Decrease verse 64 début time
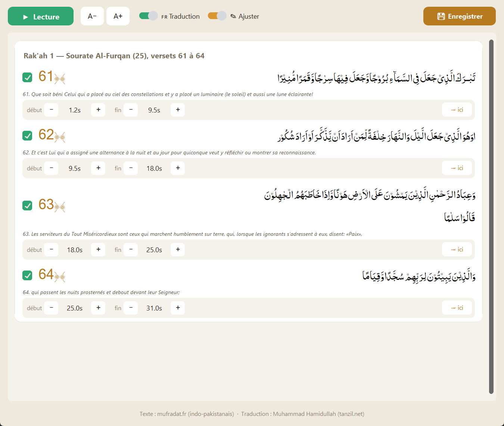504x426 pixels. pos(51,308)
